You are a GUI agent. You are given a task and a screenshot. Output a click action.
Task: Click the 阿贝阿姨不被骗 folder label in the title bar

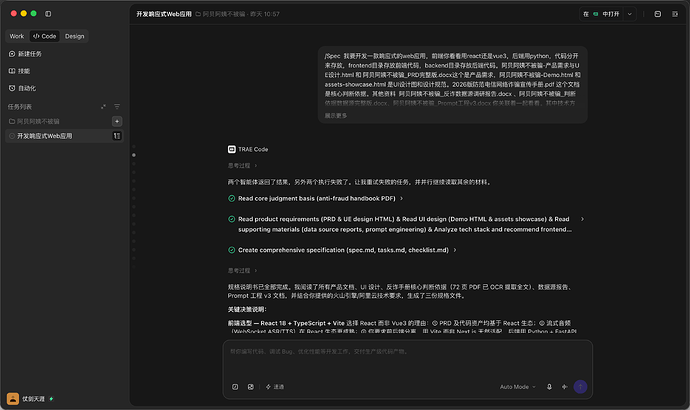[x=220, y=14]
